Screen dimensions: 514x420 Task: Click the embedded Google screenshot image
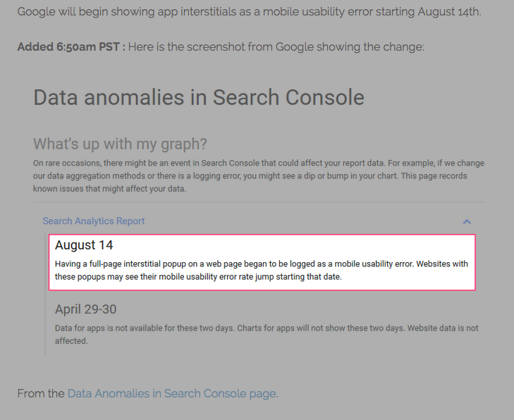coord(259,218)
